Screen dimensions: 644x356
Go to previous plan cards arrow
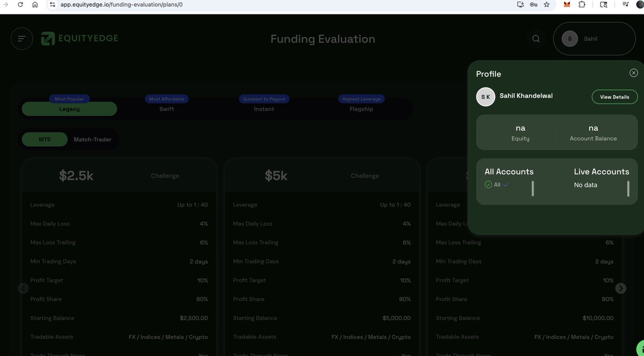pyautogui.click(x=23, y=288)
